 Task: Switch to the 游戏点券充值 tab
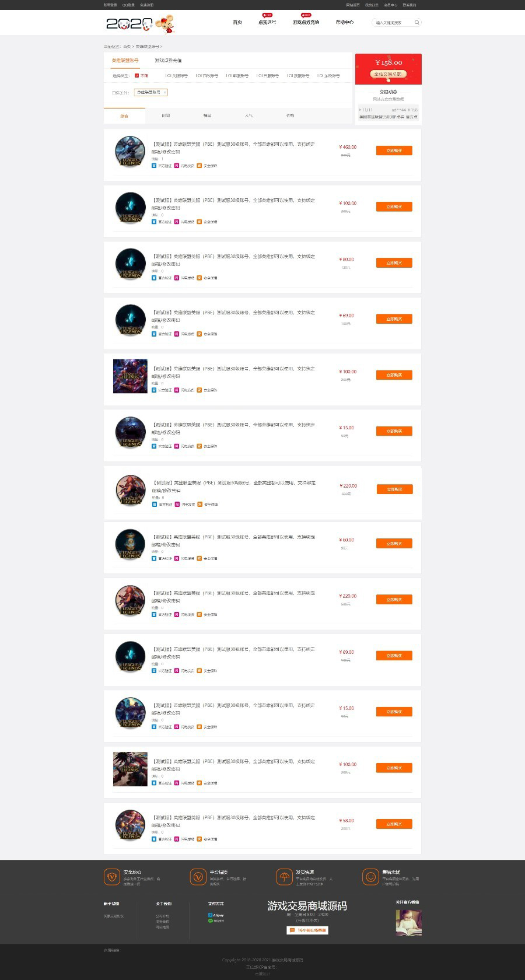point(168,61)
